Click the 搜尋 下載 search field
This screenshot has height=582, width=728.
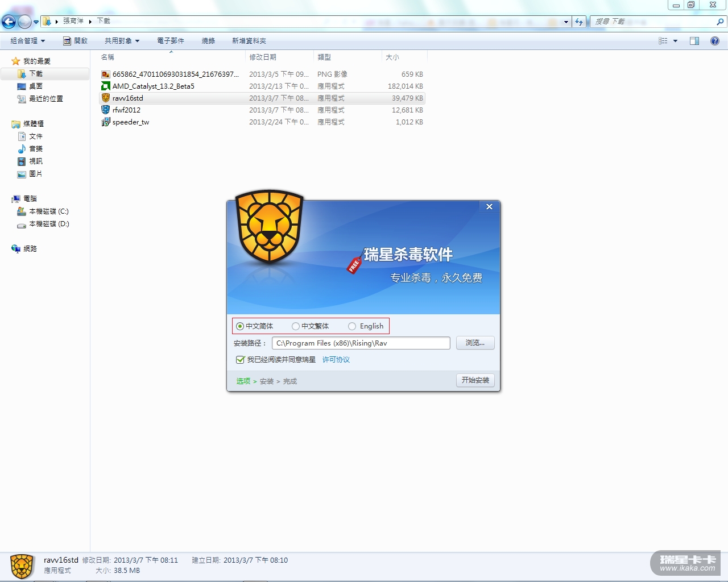click(x=654, y=22)
